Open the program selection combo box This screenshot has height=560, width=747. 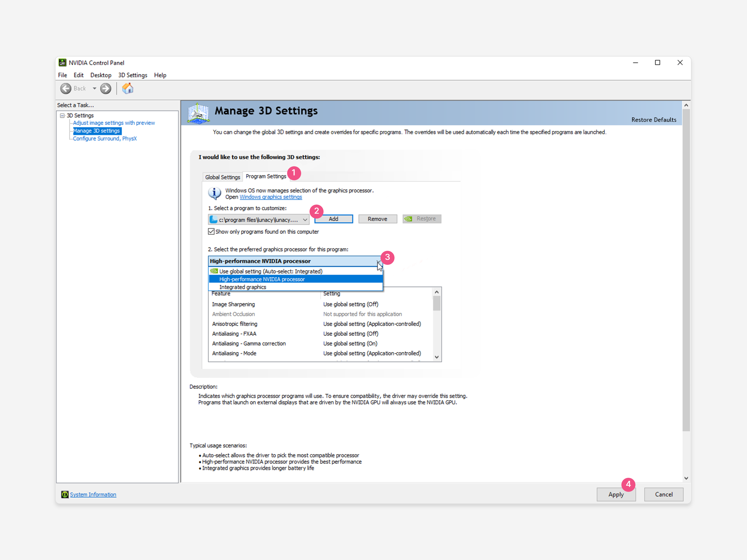(x=259, y=220)
